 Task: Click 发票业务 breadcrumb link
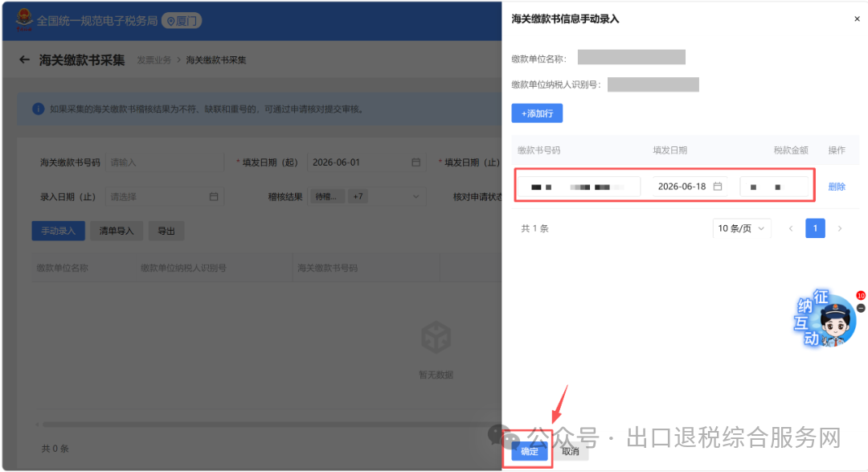click(x=154, y=60)
